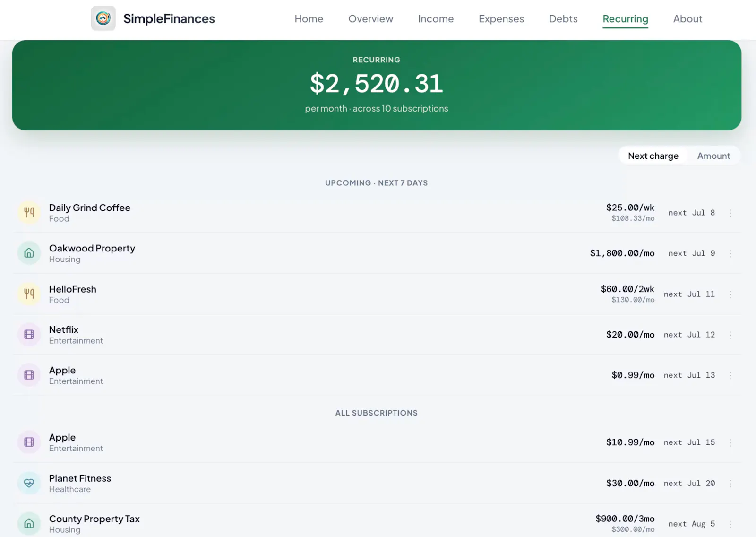Click film icon of Apple $0.99 row
The width and height of the screenshot is (756, 537).
pyautogui.click(x=29, y=375)
